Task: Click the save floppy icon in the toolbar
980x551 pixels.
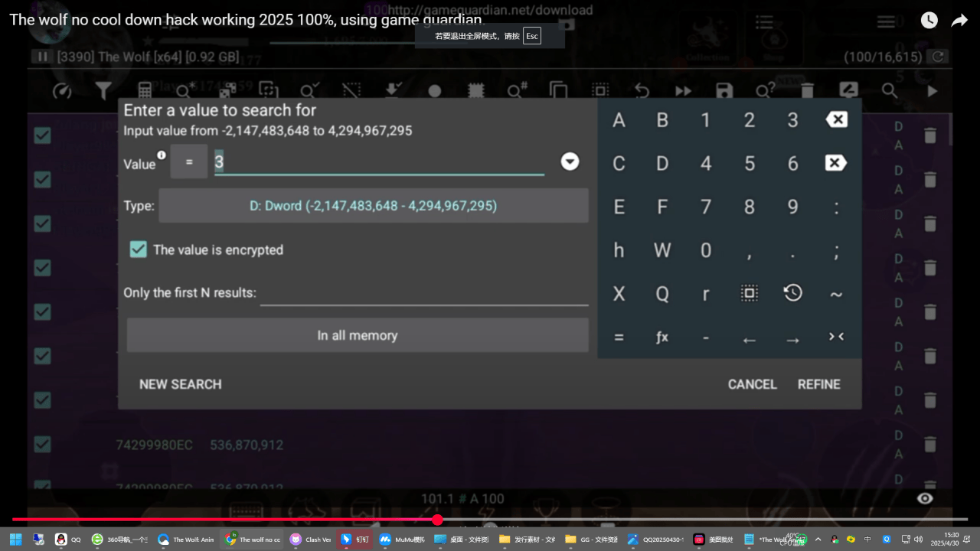Action: pyautogui.click(x=724, y=91)
